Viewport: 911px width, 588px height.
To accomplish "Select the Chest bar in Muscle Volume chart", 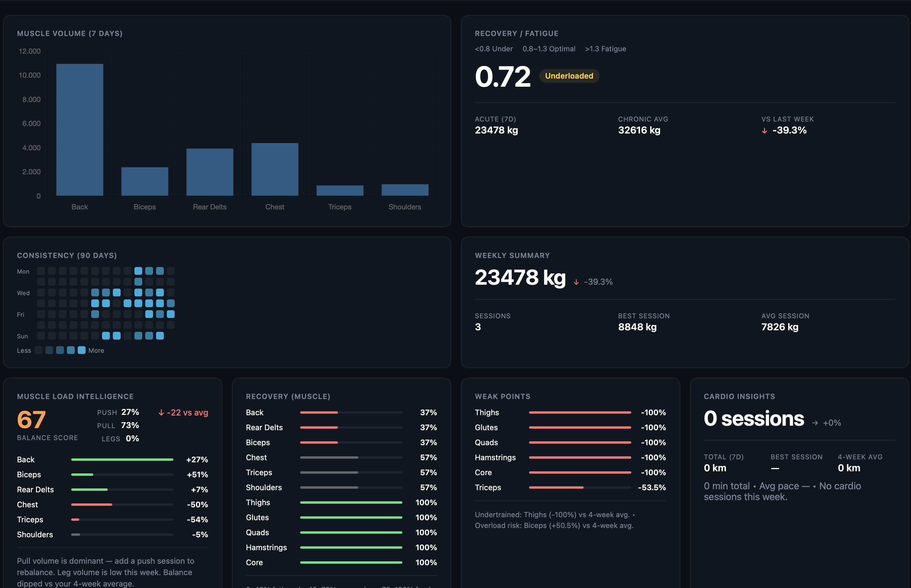I will 275,169.
